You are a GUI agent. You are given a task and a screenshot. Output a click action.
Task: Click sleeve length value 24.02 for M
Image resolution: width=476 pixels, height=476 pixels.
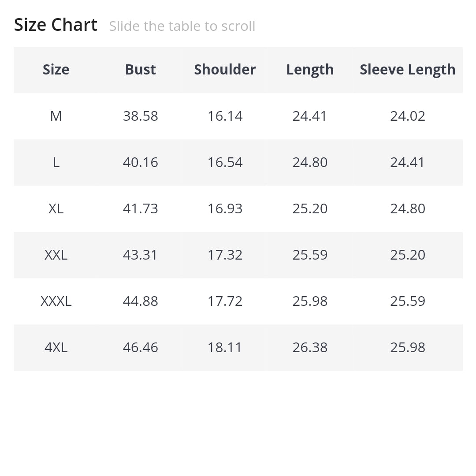(407, 116)
